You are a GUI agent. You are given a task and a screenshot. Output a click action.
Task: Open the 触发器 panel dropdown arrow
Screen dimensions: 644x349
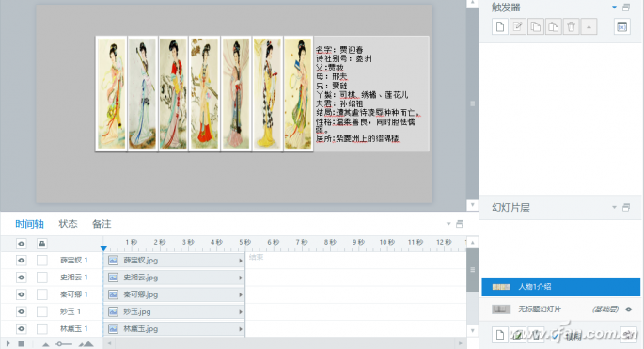tap(615, 8)
